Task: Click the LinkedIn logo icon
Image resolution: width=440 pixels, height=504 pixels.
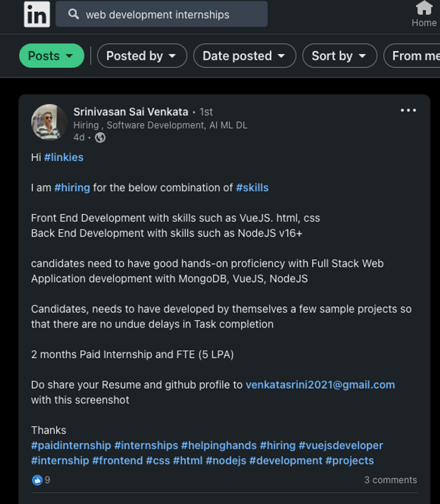Action: [x=37, y=14]
